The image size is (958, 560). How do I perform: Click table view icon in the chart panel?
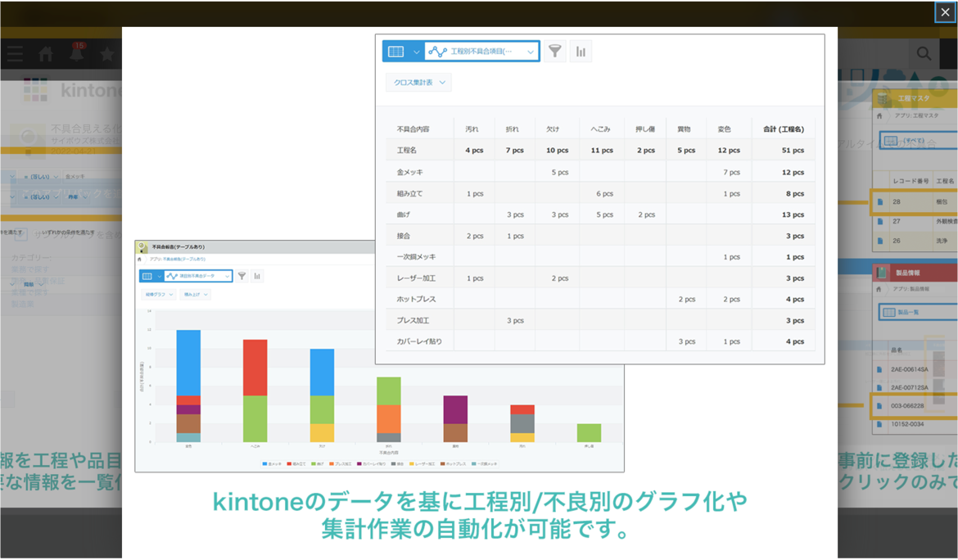pyautogui.click(x=147, y=276)
